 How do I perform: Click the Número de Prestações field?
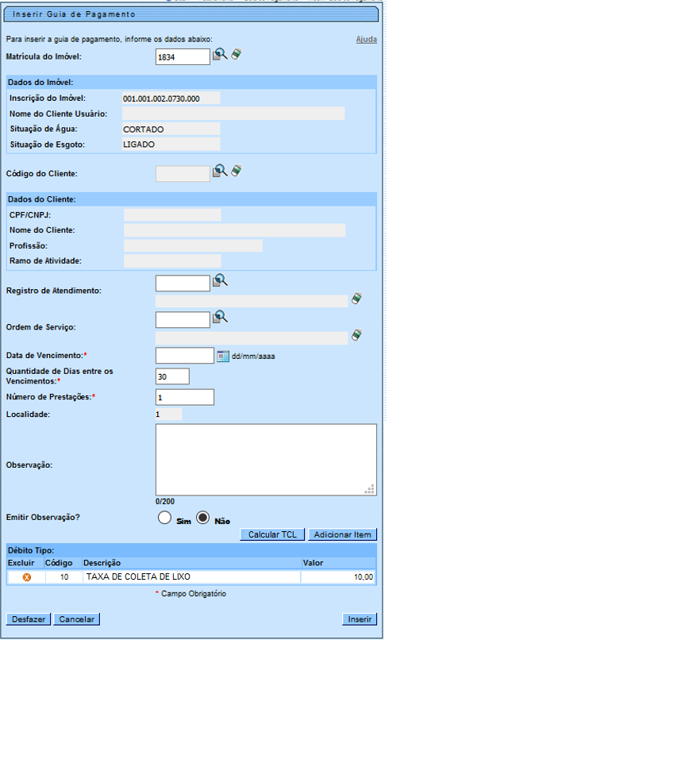click(x=184, y=397)
